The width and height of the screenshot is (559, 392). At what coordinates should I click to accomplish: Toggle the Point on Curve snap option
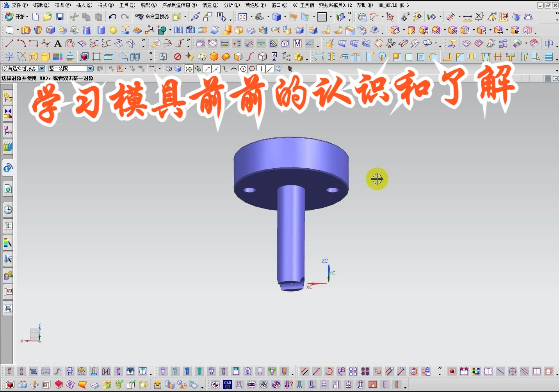tap(270, 69)
